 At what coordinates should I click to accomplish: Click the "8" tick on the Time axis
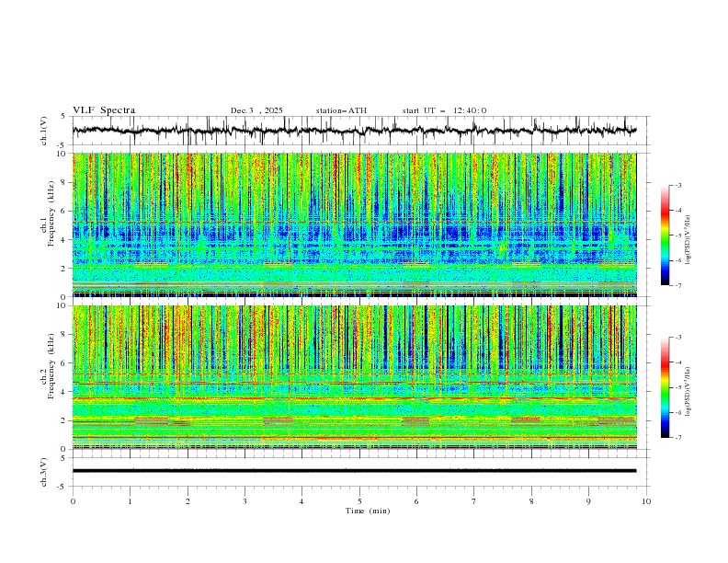(531, 501)
